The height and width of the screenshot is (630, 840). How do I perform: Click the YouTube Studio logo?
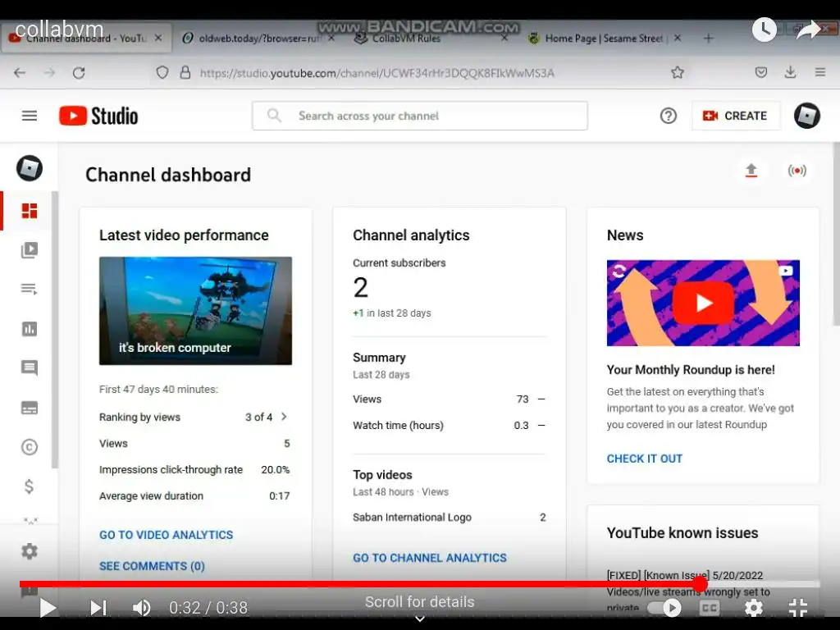[x=98, y=116]
